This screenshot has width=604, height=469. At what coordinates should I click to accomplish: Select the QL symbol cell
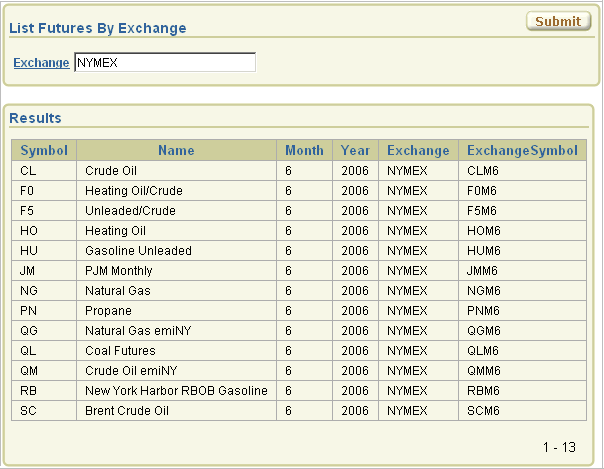44,351
